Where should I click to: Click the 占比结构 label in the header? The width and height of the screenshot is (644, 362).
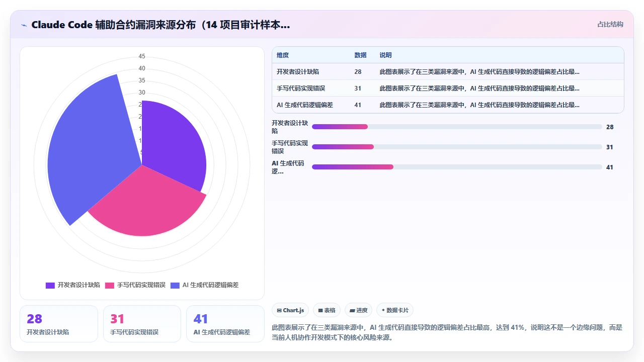(x=610, y=24)
